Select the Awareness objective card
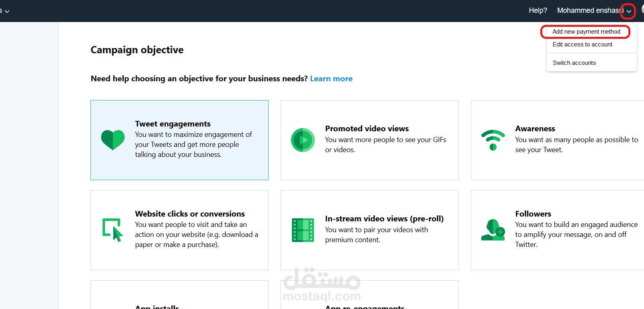644x309 pixels. [x=557, y=140]
